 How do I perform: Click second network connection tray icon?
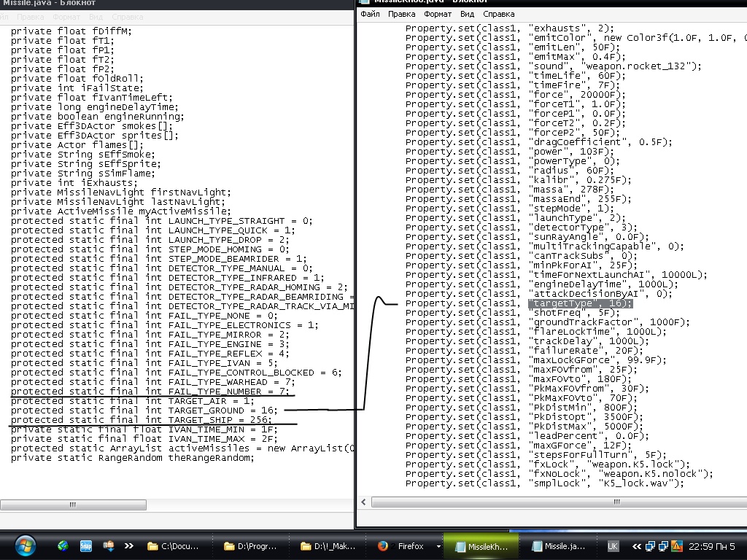[x=663, y=546]
